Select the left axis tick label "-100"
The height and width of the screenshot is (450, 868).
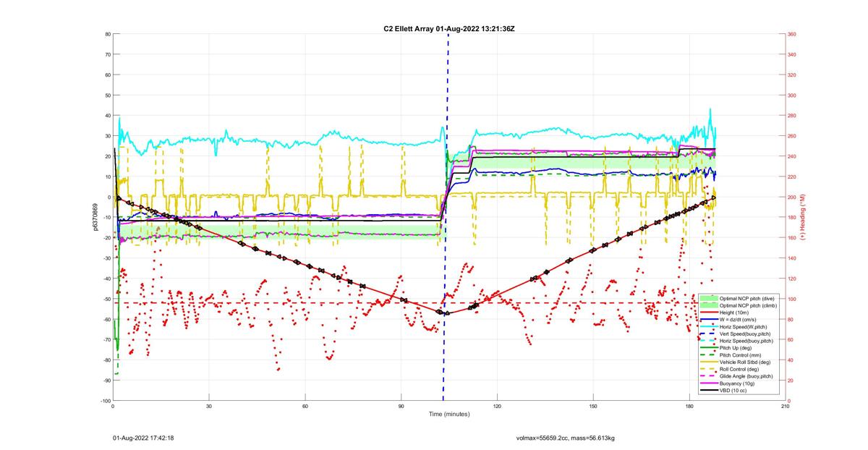click(x=105, y=401)
